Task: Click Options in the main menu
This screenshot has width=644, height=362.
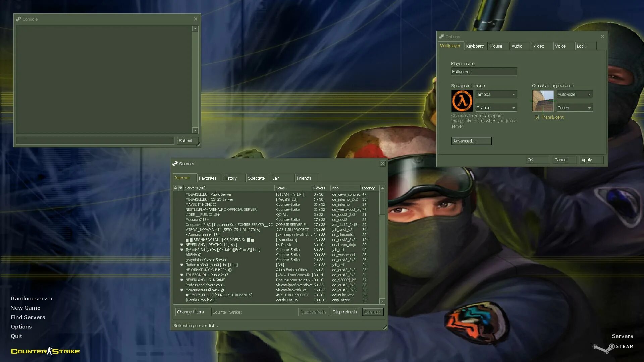Action: tap(21, 327)
